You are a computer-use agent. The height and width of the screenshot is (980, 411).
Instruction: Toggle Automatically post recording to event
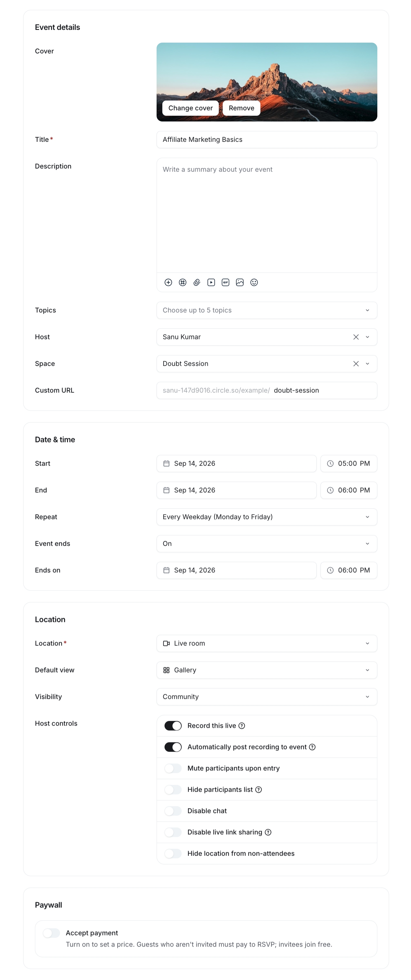173,747
